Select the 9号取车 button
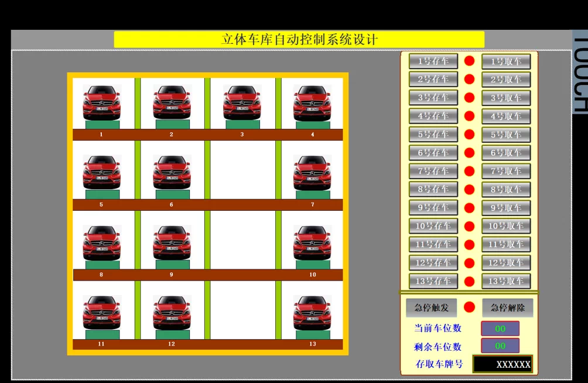 pos(506,208)
